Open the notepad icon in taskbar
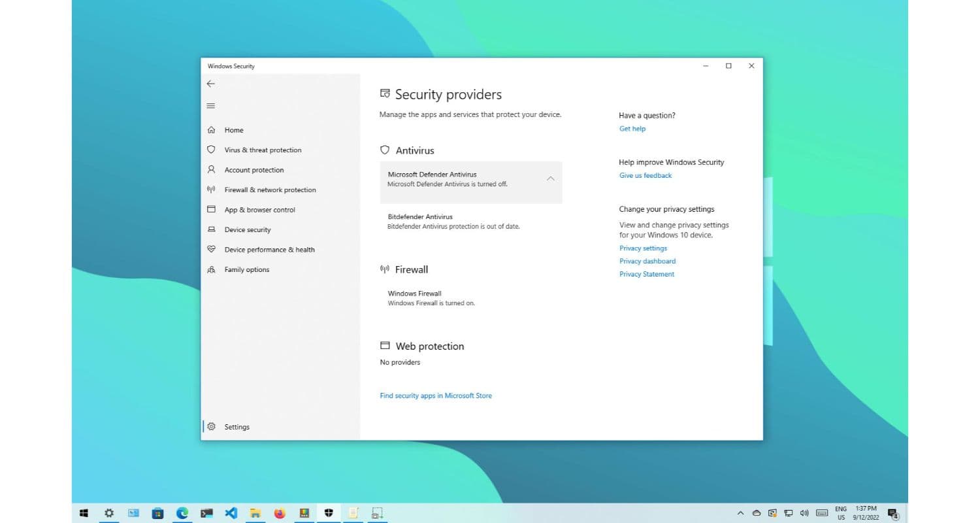This screenshot has width=980, height=523. [353, 513]
